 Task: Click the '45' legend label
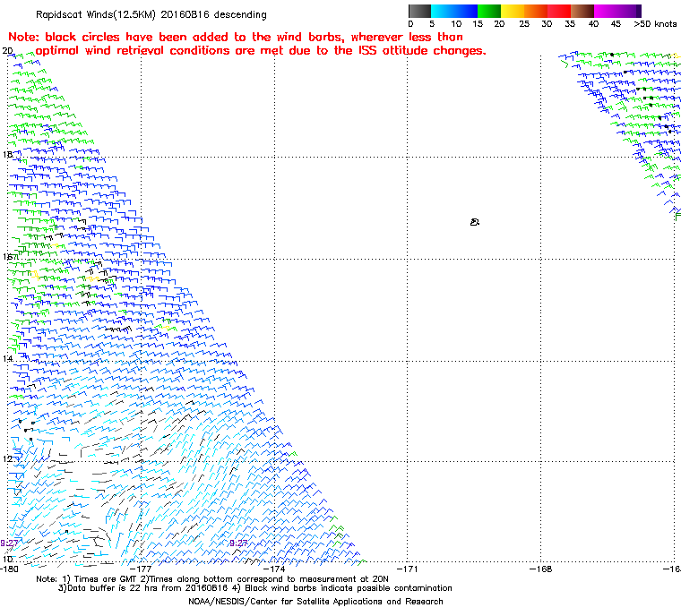(x=616, y=24)
